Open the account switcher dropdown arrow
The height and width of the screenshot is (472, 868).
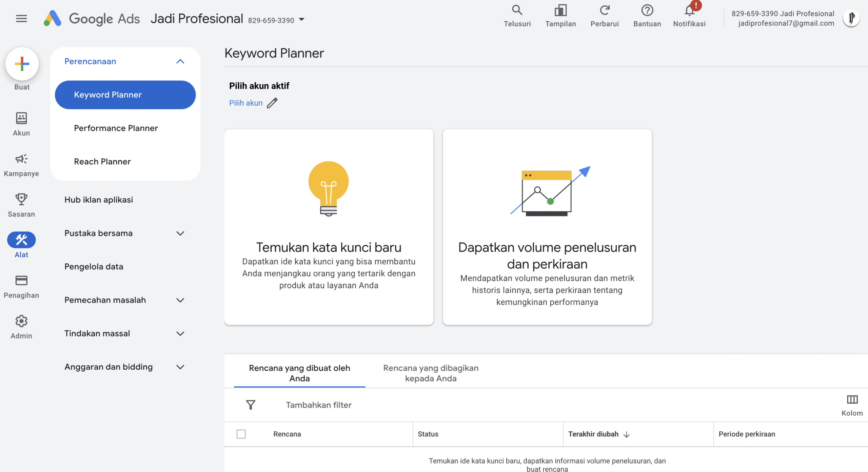click(x=301, y=20)
